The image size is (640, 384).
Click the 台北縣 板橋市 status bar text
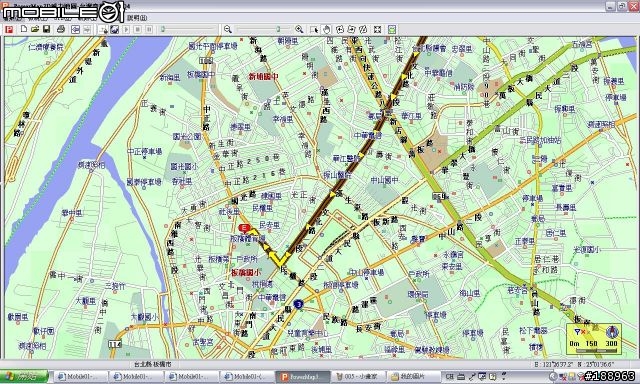tap(153, 364)
